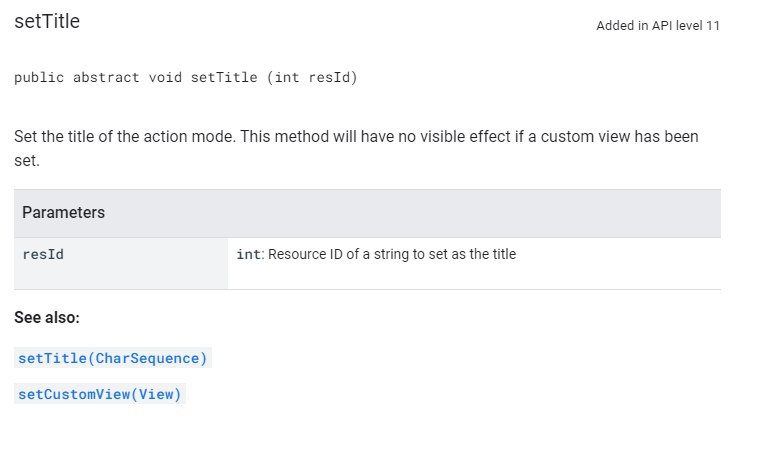
Task: Open the setTitle(CharSequence) link
Action: click(x=112, y=358)
